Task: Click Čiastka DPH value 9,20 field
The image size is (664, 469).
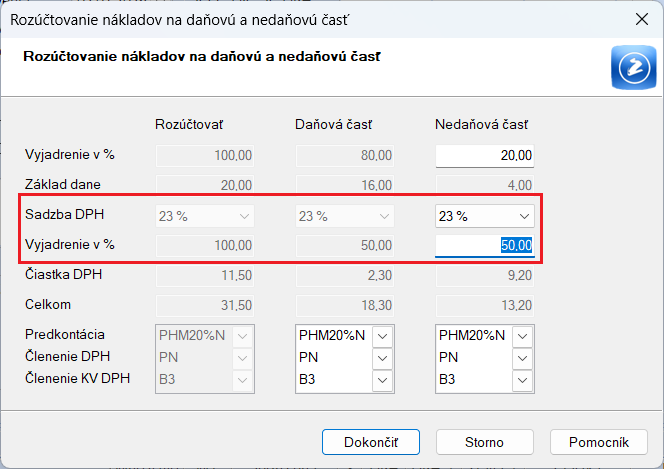Action: pos(485,274)
